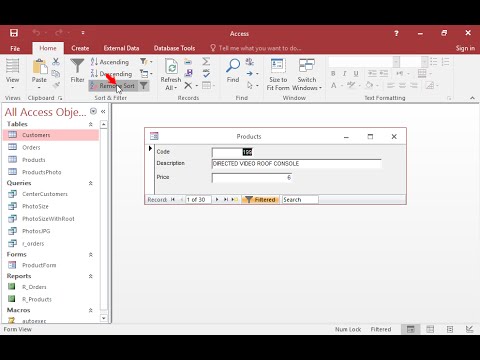Viewport: 480px width, 360px height.
Task: Click the Save icon in the title bar
Action: 14,33
